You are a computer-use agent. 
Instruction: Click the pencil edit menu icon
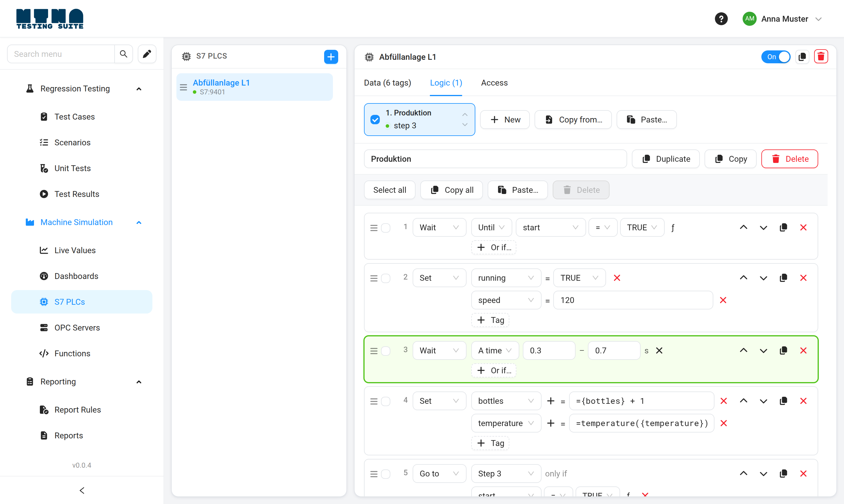[147, 54]
